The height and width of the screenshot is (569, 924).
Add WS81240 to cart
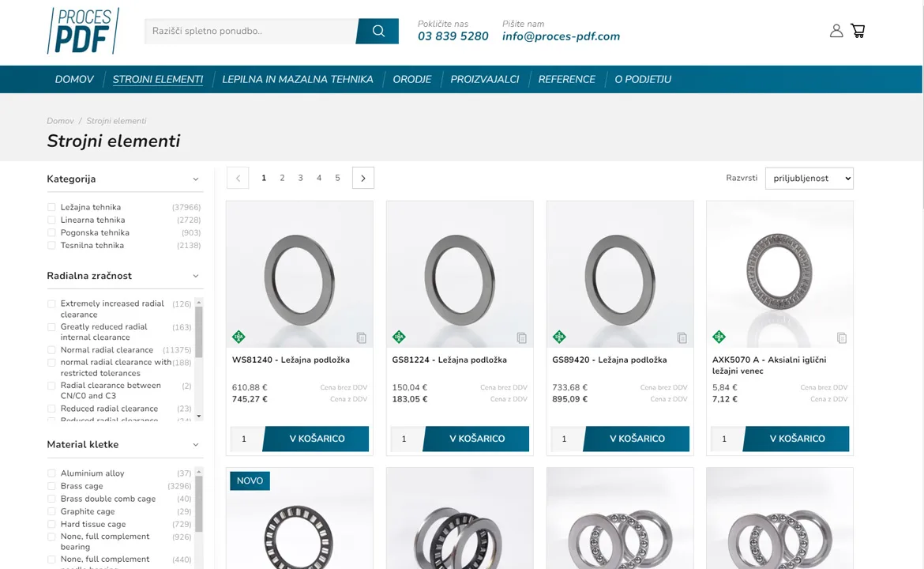point(317,439)
